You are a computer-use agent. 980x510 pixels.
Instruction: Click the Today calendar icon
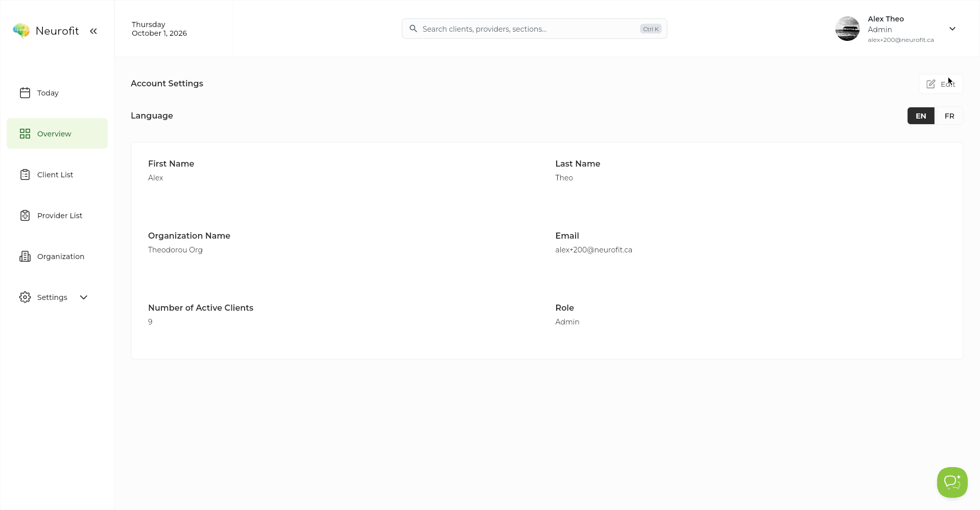pyautogui.click(x=25, y=92)
